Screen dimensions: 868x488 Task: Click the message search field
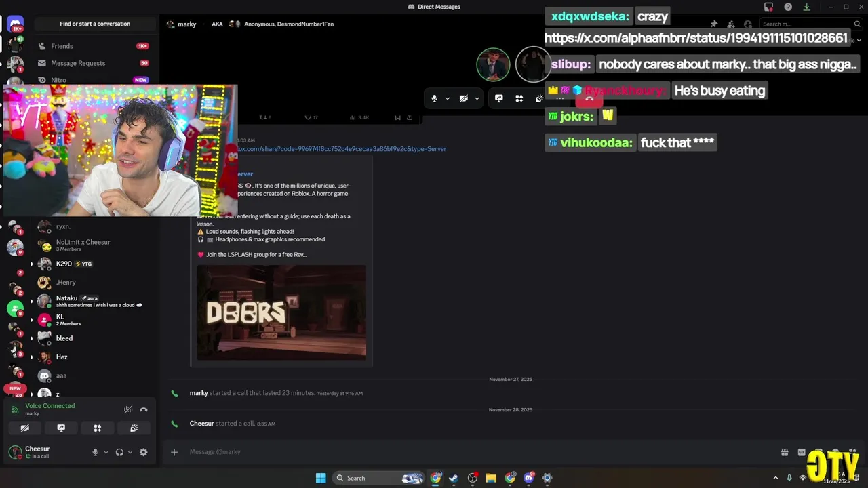pos(810,24)
